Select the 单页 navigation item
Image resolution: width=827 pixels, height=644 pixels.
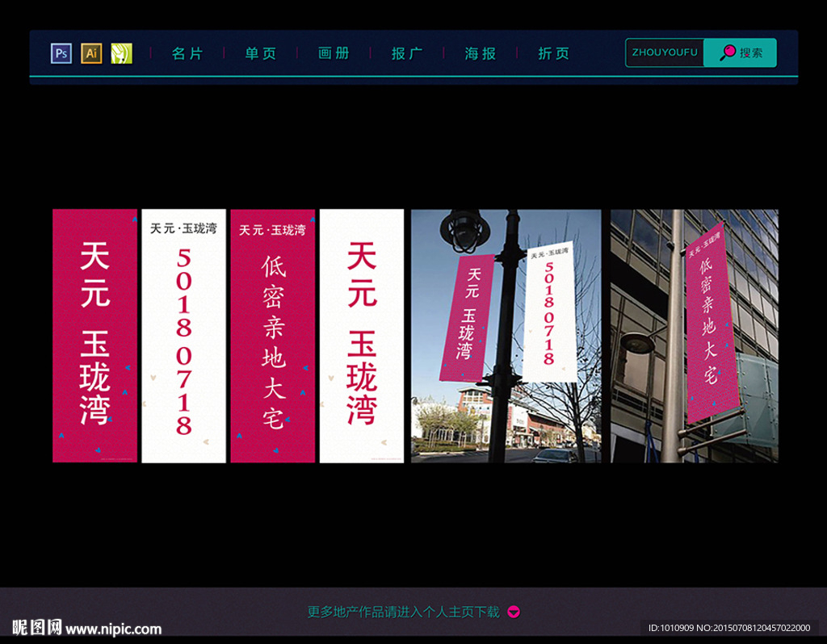[259, 52]
